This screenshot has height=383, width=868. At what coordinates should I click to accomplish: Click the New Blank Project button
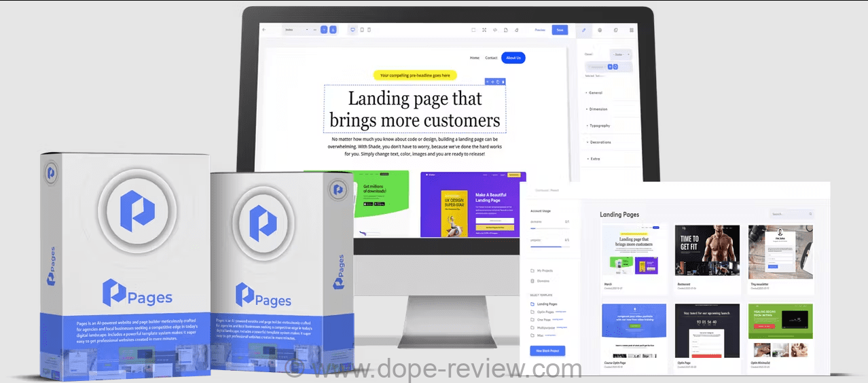(x=547, y=350)
